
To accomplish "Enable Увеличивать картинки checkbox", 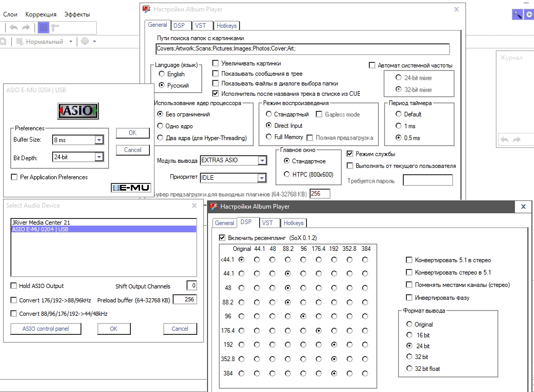I will point(215,63).
